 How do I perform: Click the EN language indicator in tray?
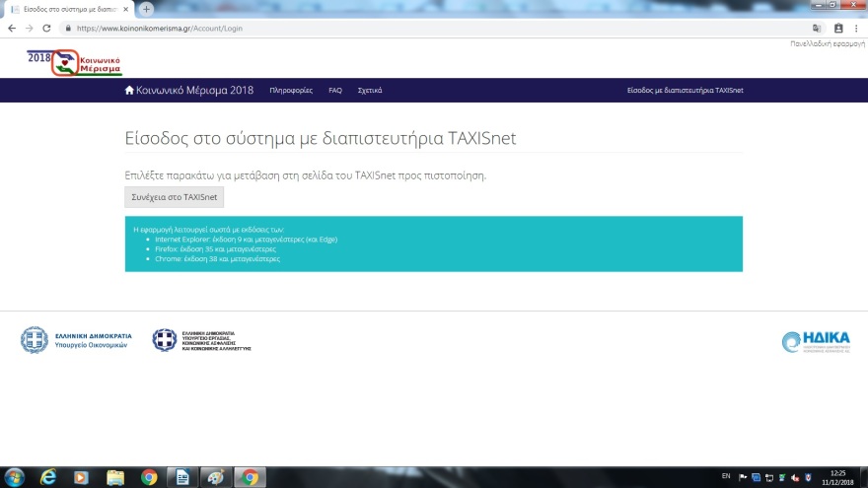(x=726, y=476)
